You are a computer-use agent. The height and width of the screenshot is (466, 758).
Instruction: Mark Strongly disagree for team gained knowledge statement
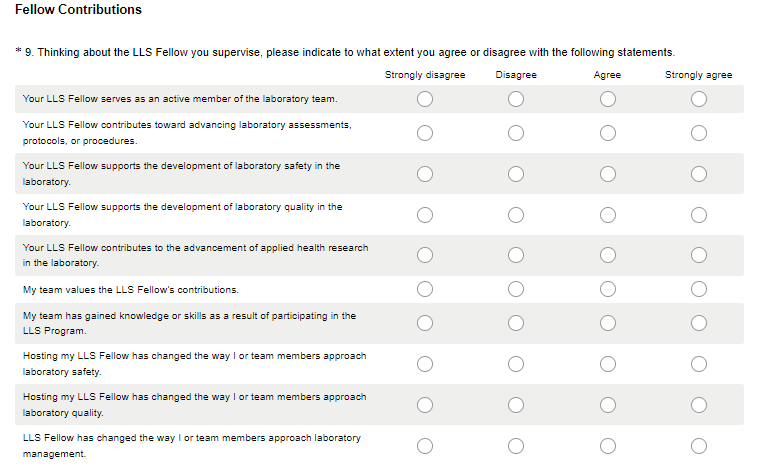(425, 323)
